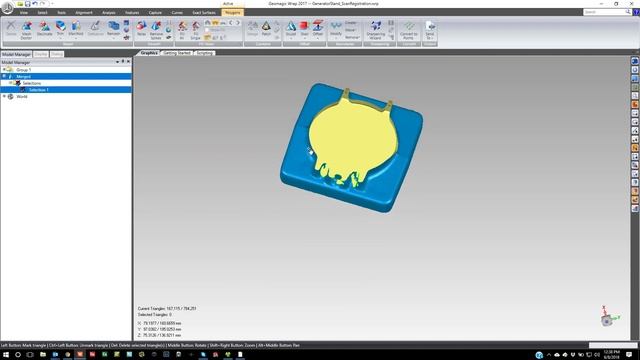The height and width of the screenshot is (360, 640).
Task: Close the Model Manager panel
Action: (129, 62)
